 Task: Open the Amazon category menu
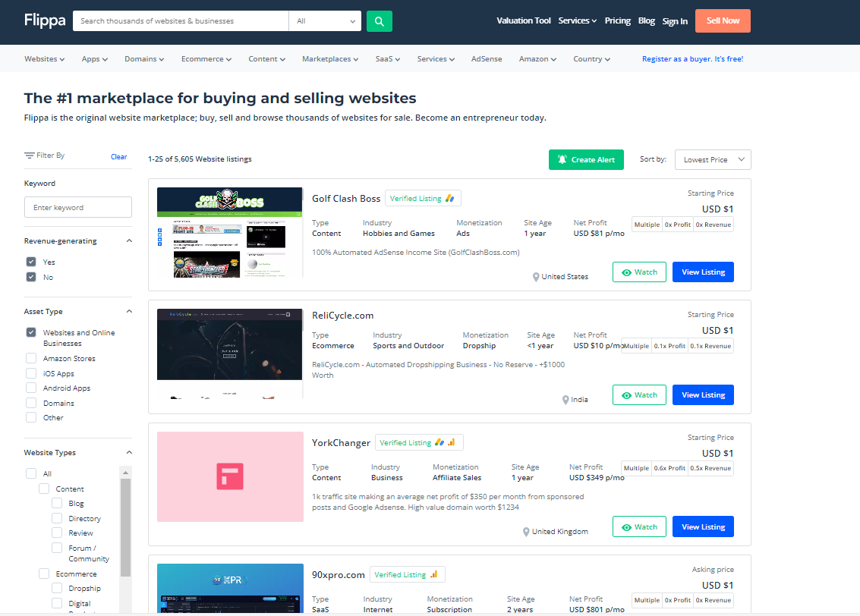pyautogui.click(x=537, y=58)
